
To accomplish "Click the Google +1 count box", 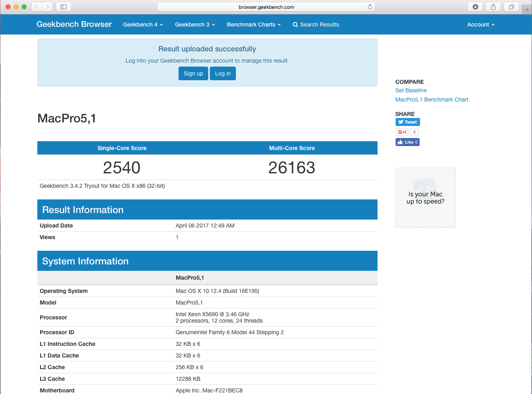I will (x=414, y=132).
